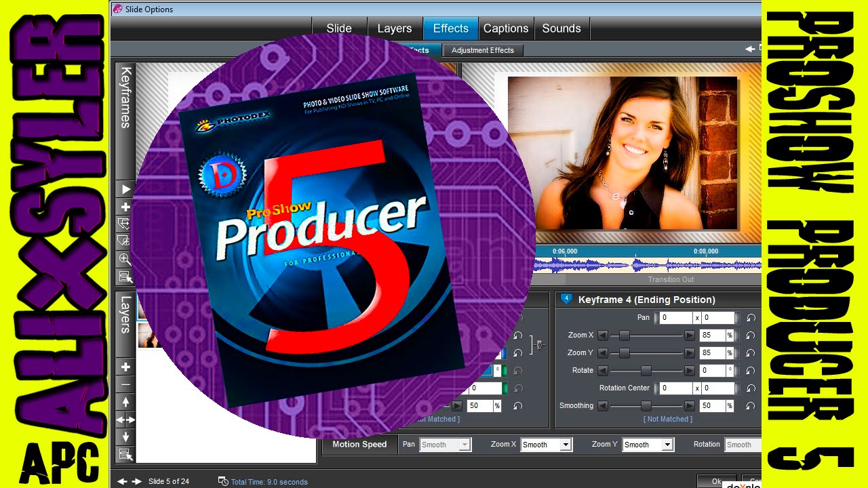Increase Smoothing in Keyframe 4 panel

coord(690,405)
